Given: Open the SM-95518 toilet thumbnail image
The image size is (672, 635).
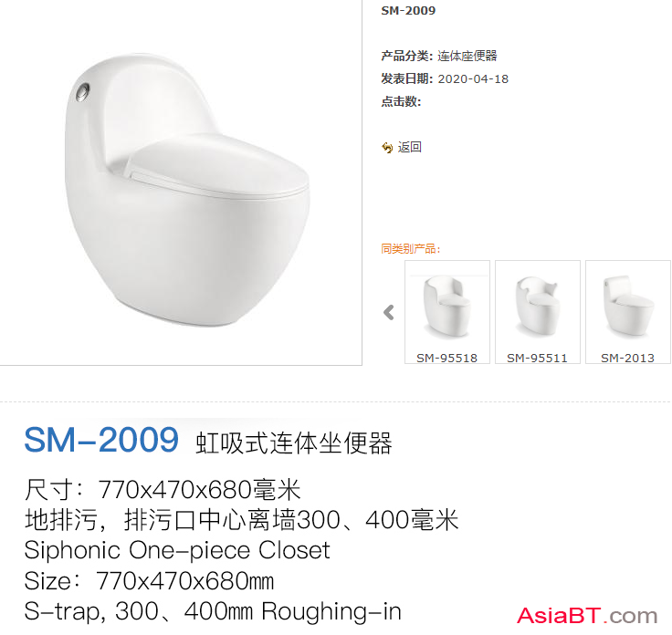Looking at the screenshot, I should (447, 307).
